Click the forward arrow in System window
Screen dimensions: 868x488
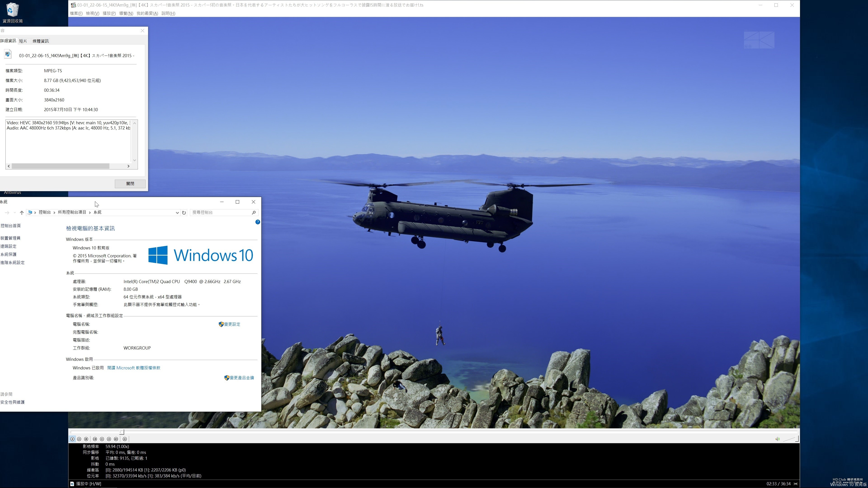click(7, 213)
